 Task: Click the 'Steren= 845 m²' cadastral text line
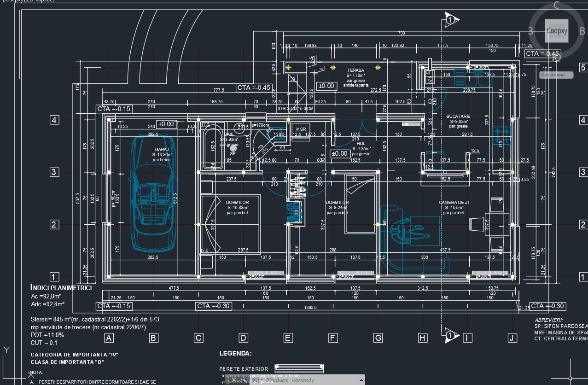point(95,319)
